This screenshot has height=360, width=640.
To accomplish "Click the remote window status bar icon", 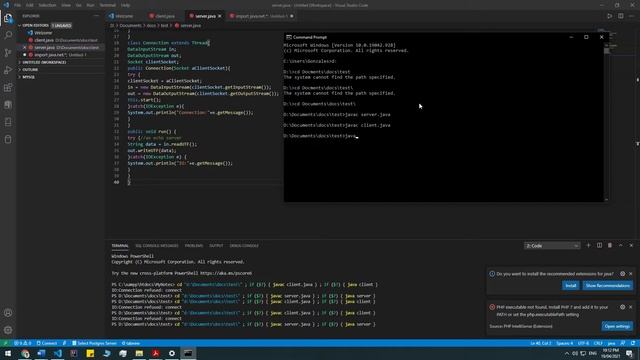I will (x=5, y=343).
